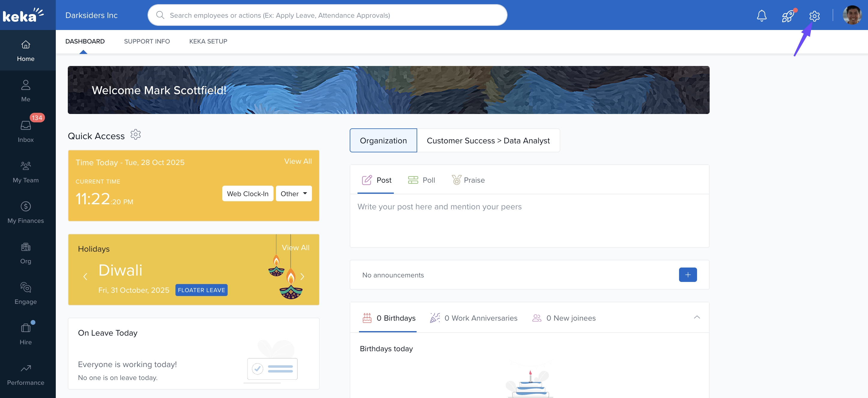The image size is (868, 398).
Task: Open the notifications bell icon
Action: [x=762, y=16]
